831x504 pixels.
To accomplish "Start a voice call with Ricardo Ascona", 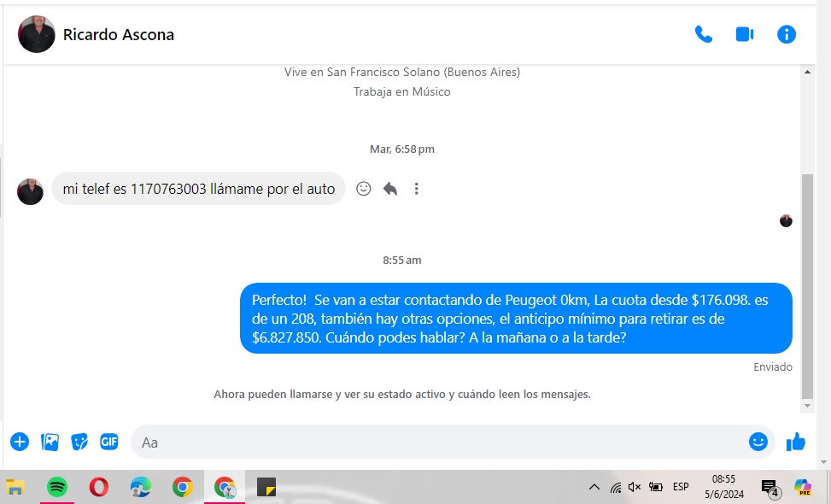I will (703, 34).
